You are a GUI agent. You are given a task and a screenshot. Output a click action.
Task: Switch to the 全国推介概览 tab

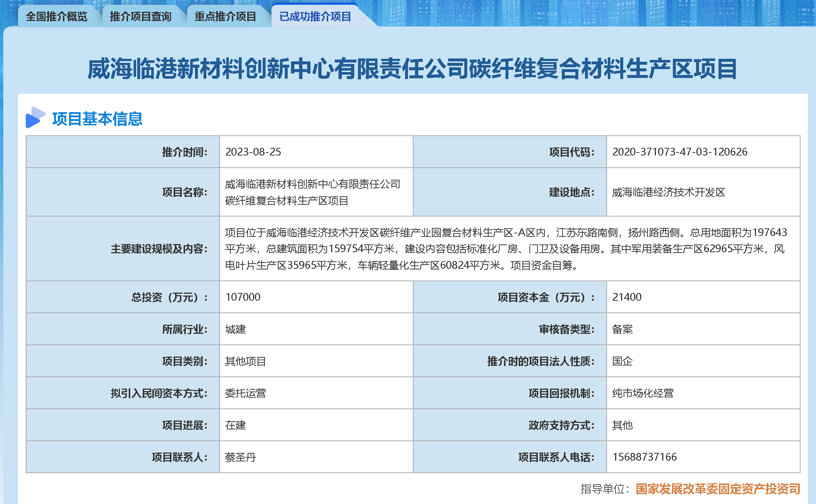[x=57, y=17]
